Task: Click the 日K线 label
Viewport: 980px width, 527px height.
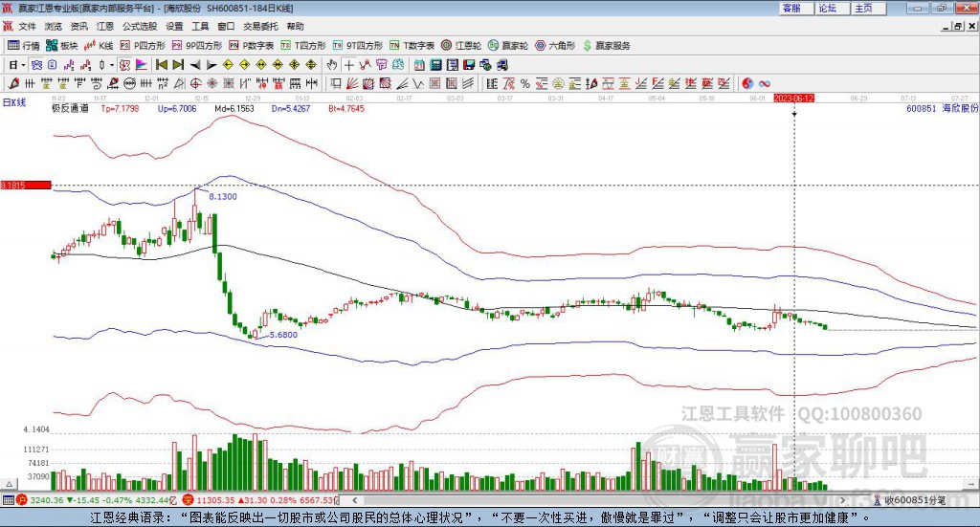Action: click(14, 102)
